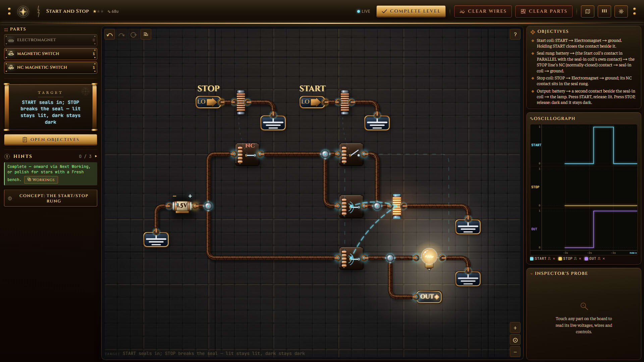
Task: Pick the Electromagnet part
Action: pos(51,40)
